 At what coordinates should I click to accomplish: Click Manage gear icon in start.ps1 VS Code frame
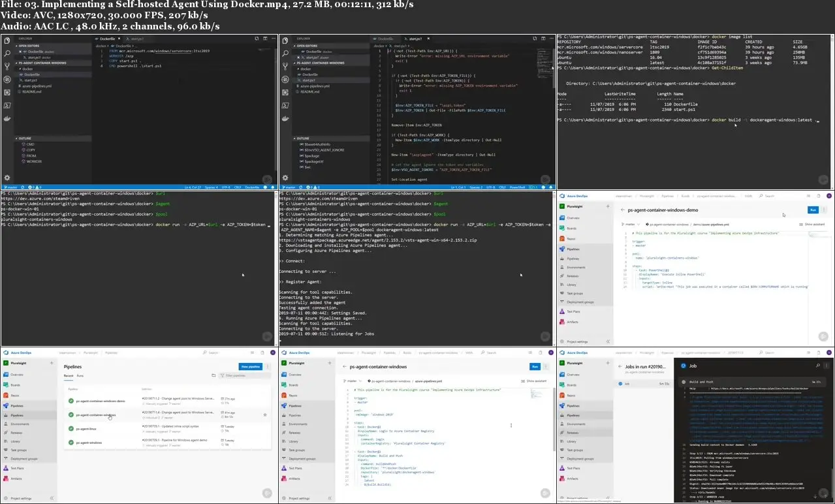coord(285,178)
